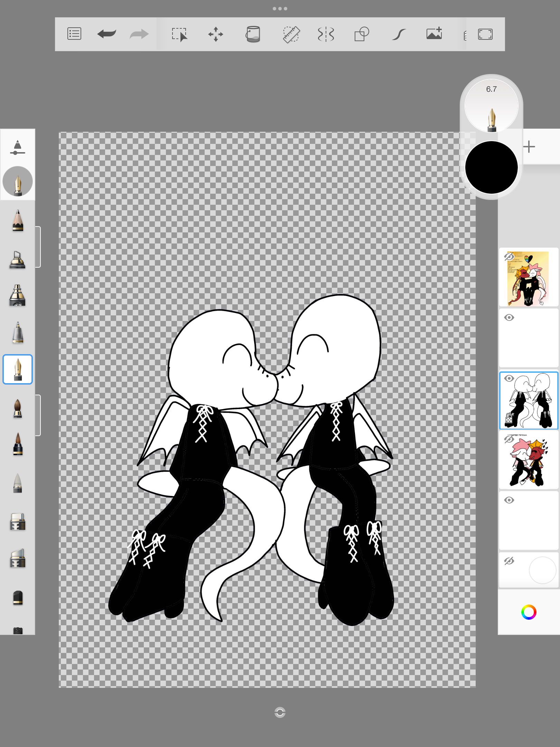Choose the gray cone-tipped brush
This screenshot has height=747, width=560.
(x=18, y=483)
